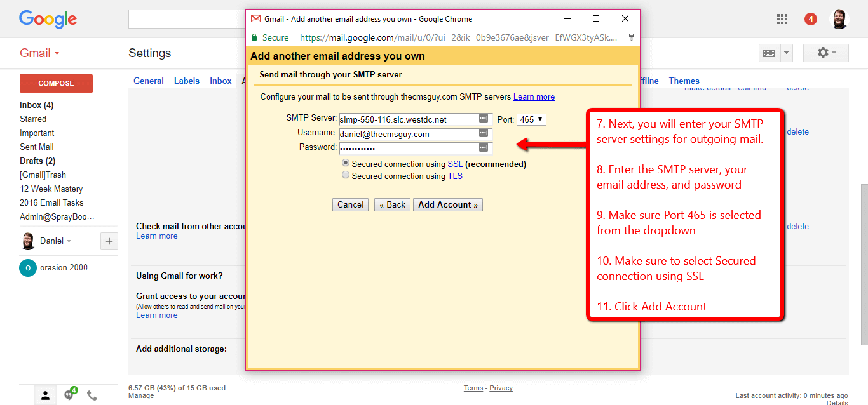Open the settings gear menu
868x405 pixels.
[x=826, y=53]
